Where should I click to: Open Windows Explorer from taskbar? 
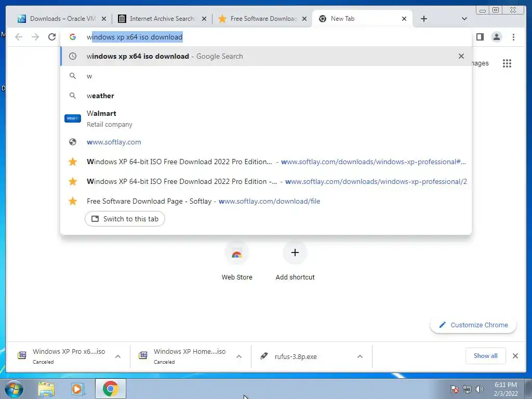46,389
